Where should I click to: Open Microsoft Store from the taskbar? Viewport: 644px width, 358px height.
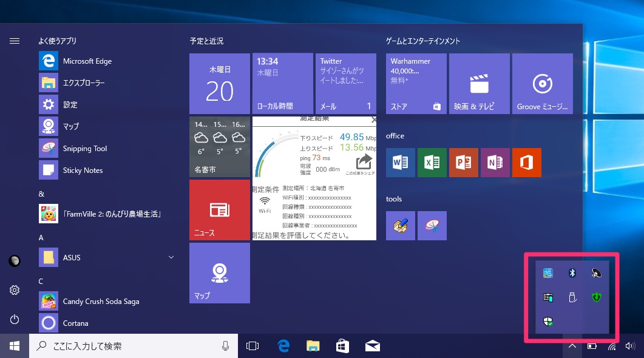tap(342, 346)
